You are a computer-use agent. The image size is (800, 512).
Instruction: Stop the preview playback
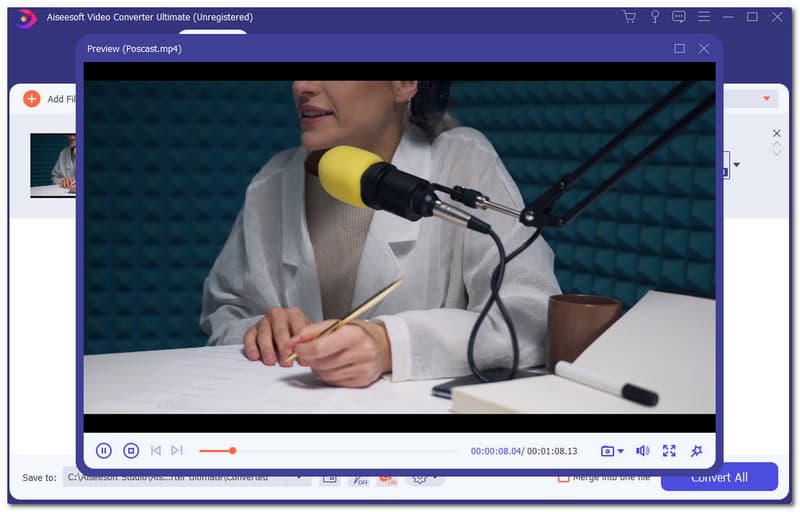(x=131, y=451)
